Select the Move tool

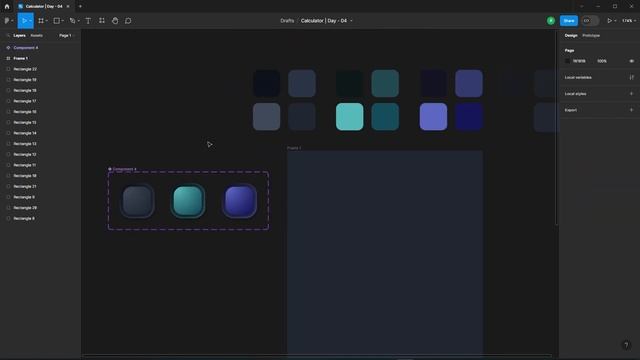24,20
